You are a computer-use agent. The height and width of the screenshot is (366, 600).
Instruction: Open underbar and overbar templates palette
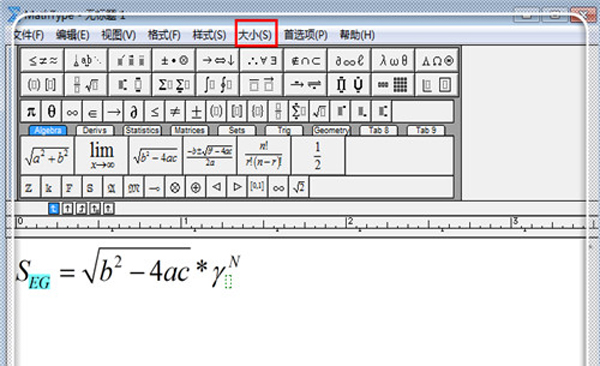pos(261,84)
